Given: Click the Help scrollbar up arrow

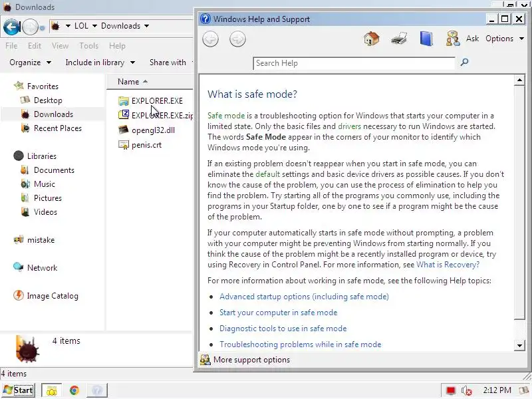Looking at the screenshot, I should click(519, 80).
